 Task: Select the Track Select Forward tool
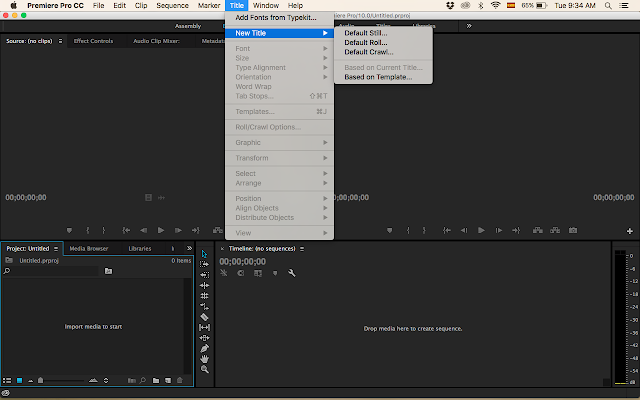204,264
